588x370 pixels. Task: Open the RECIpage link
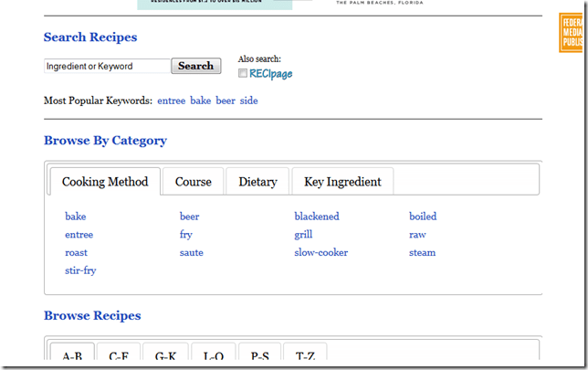[x=270, y=74]
